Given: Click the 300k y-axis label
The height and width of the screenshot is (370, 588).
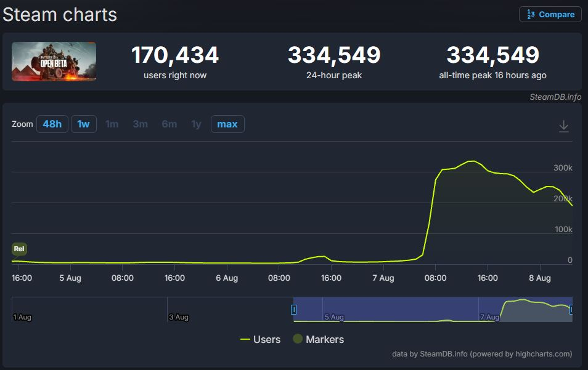Looking at the screenshot, I should [563, 168].
